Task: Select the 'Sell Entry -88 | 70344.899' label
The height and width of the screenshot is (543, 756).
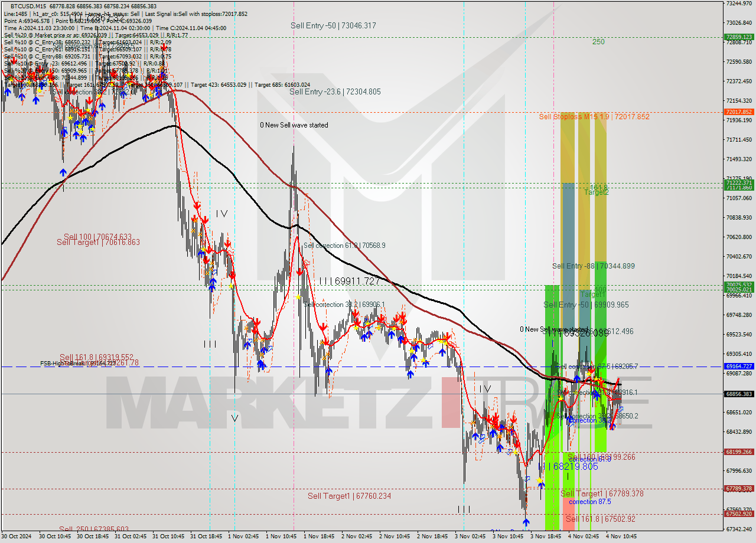Action: click(594, 266)
